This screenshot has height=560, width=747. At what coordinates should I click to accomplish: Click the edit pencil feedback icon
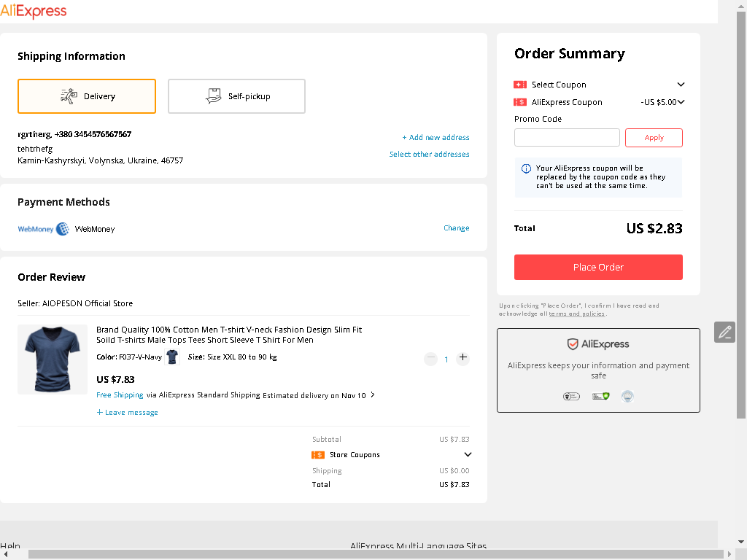(x=724, y=332)
